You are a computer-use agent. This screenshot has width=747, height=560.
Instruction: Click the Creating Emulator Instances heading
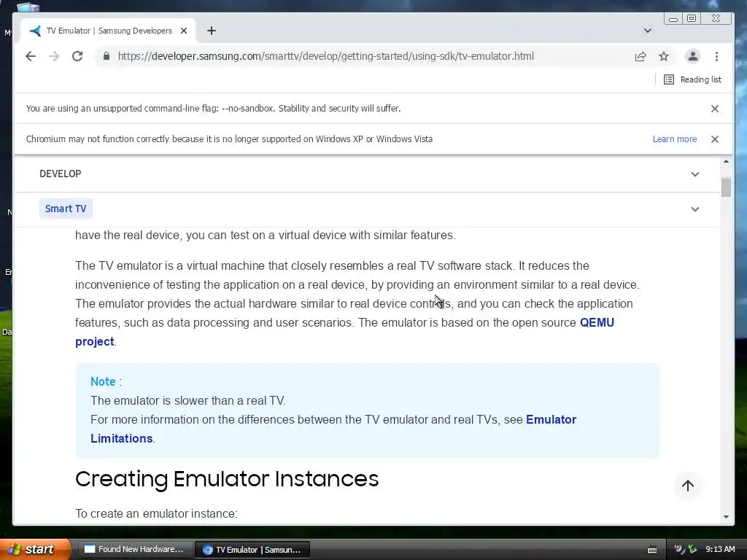point(227,479)
